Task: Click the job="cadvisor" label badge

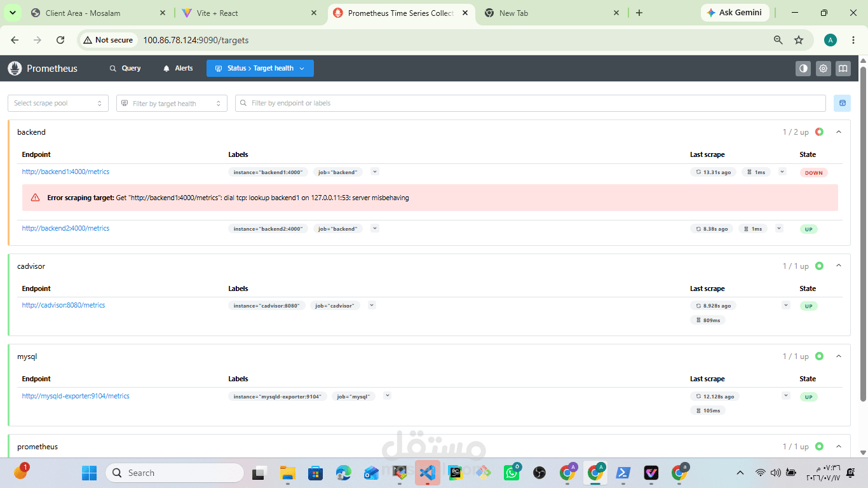Action: [336, 306]
